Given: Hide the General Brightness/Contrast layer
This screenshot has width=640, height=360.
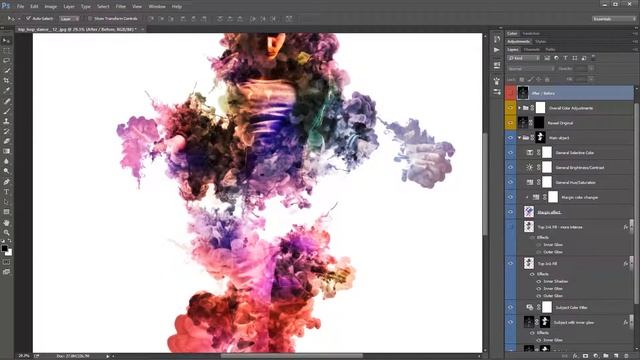Looking at the screenshot, I should coord(510,167).
